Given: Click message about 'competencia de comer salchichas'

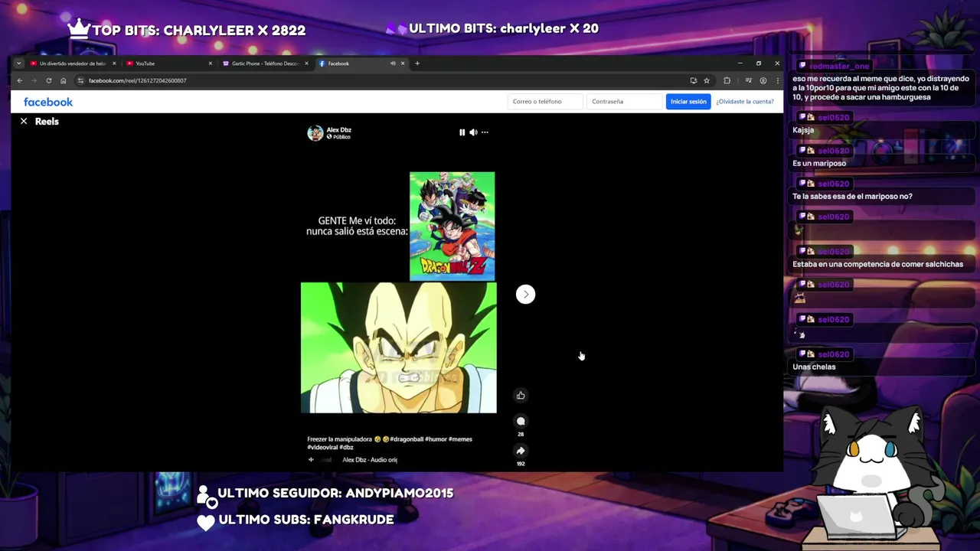Looking at the screenshot, I should pyautogui.click(x=877, y=264).
